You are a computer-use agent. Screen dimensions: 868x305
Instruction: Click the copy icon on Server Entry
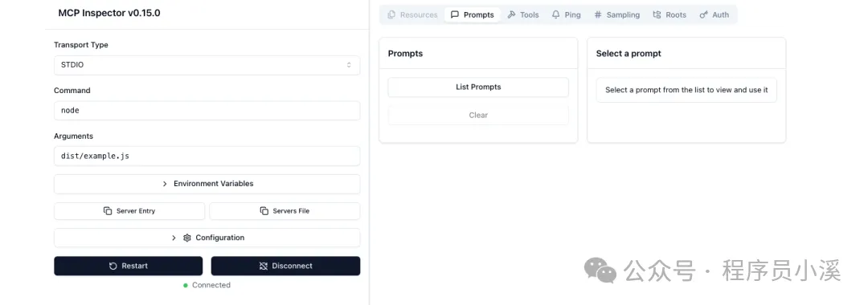click(108, 211)
